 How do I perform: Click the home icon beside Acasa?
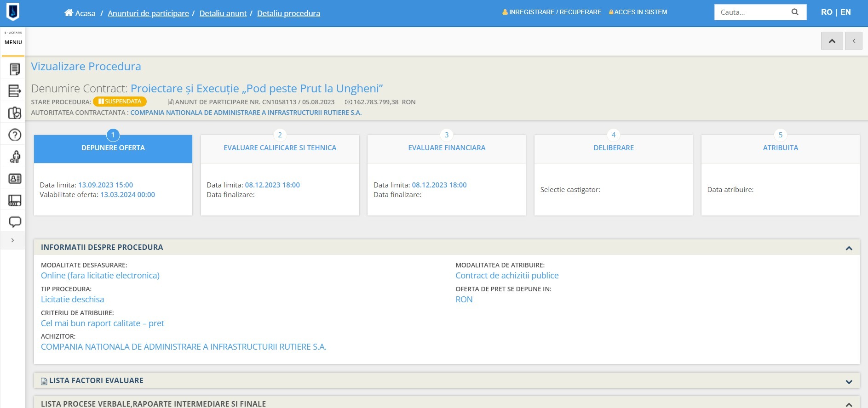pyautogui.click(x=69, y=13)
